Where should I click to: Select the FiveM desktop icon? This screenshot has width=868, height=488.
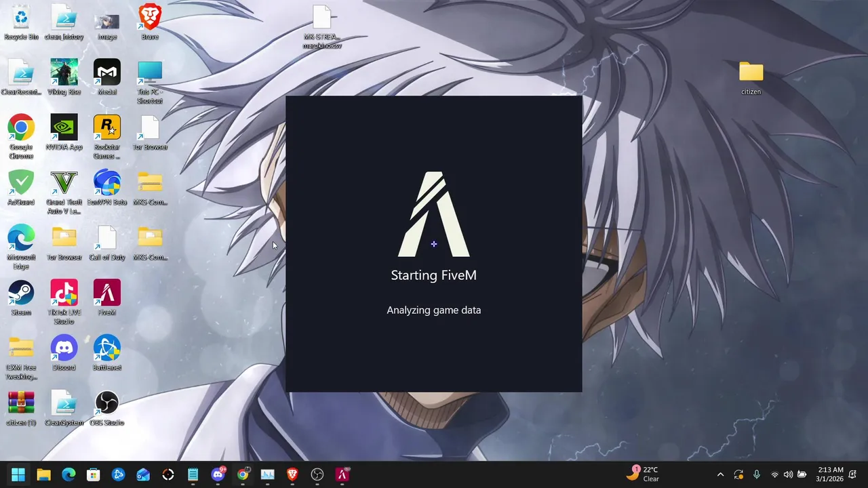pyautogui.click(x=107, y=298)
